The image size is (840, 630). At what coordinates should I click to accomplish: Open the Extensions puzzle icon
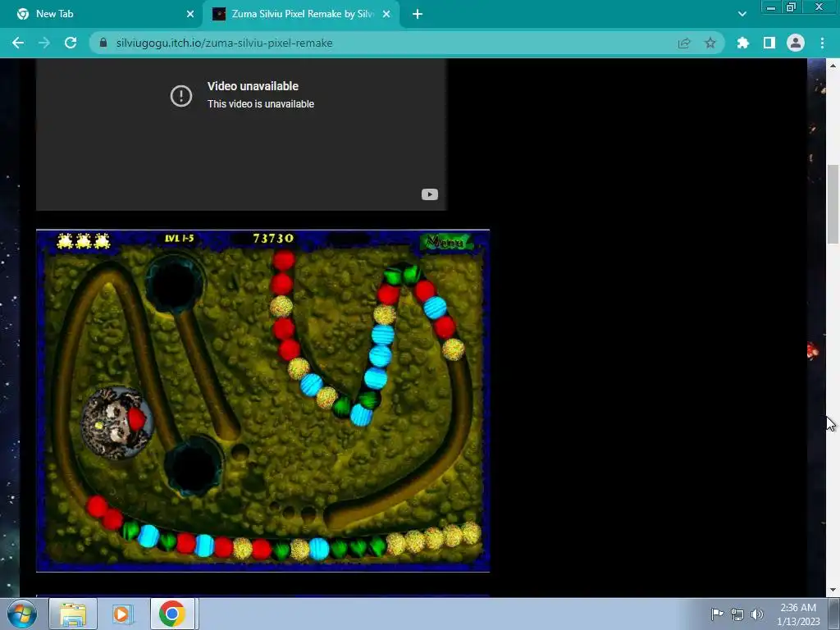pos(742,43)
